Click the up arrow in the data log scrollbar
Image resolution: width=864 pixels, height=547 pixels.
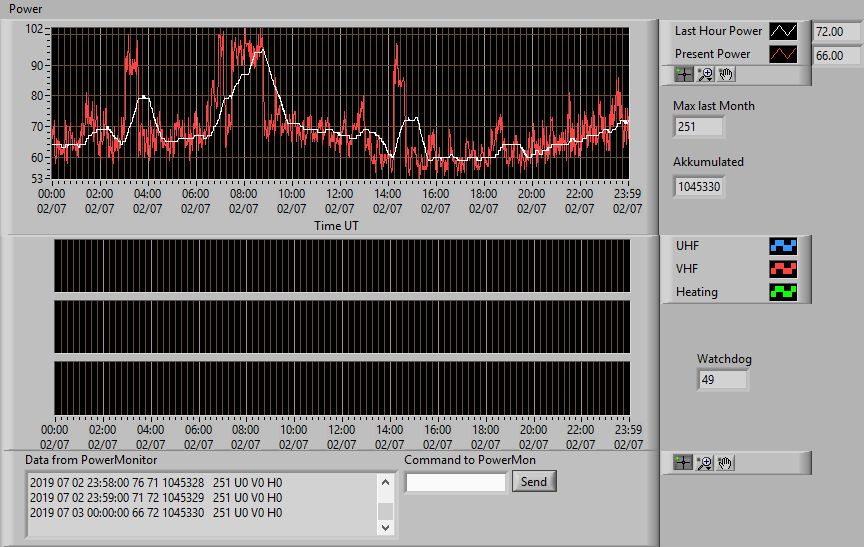[385, 483]
